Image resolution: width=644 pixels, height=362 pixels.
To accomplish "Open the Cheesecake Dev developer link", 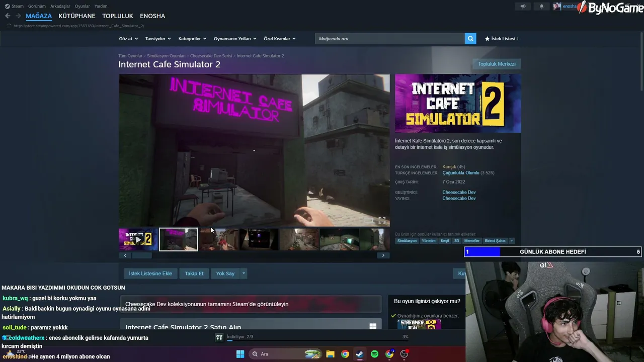I will [x=459, y=192].
